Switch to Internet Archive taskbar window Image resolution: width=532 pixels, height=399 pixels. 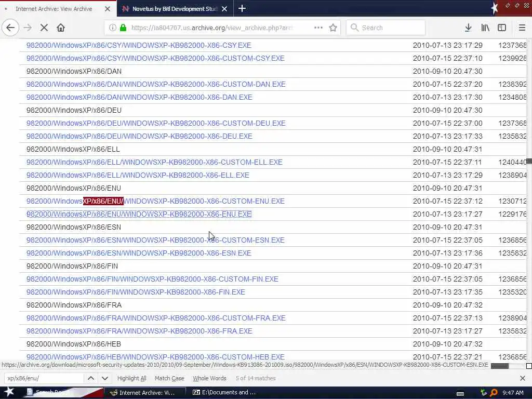146,393
